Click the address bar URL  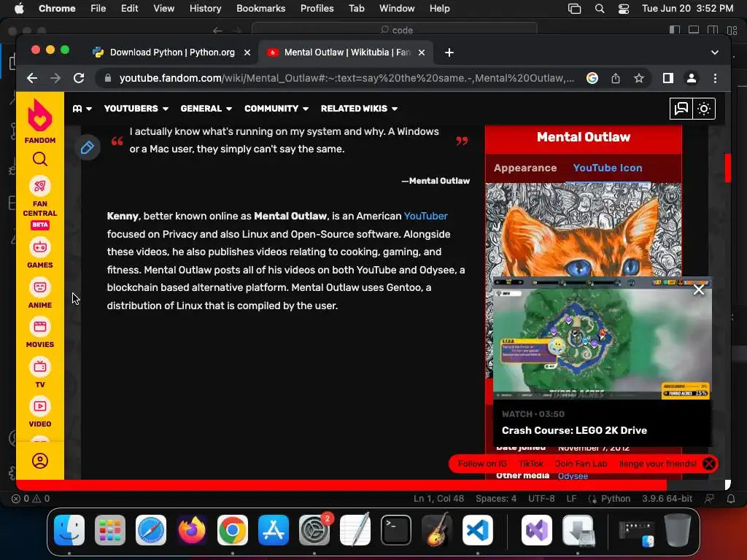point(347,78)
